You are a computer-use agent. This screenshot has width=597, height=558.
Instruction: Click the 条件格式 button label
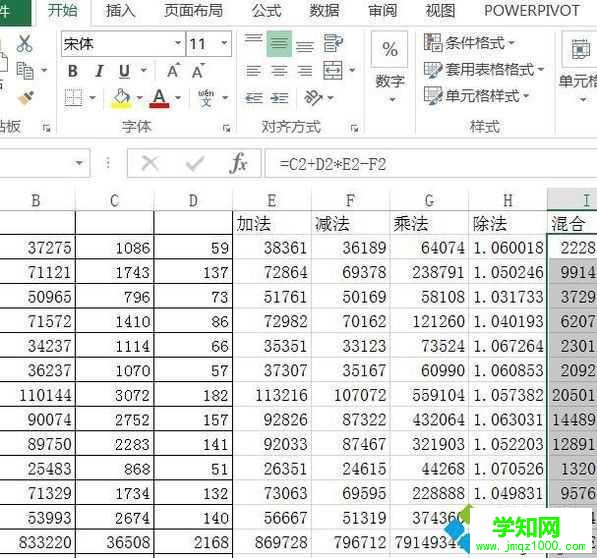pos(475,43)
